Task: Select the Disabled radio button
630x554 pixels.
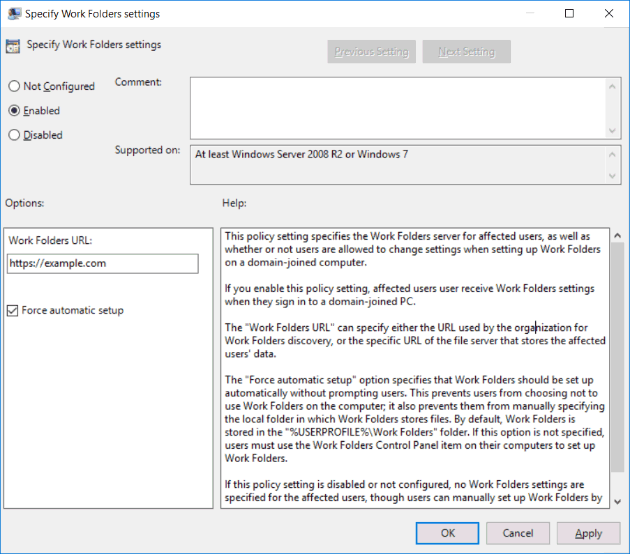Action: coord(14,135)
